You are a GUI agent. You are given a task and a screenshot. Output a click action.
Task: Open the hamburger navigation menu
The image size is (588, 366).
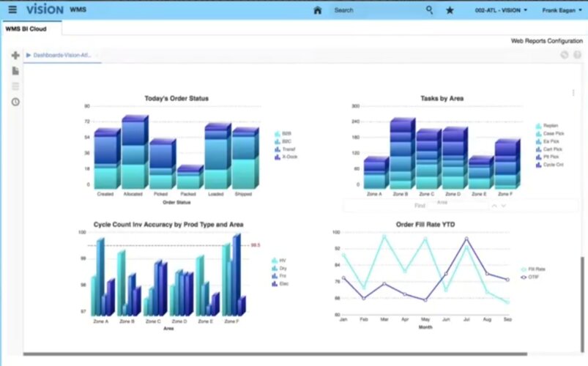click(x=12, y=10)
